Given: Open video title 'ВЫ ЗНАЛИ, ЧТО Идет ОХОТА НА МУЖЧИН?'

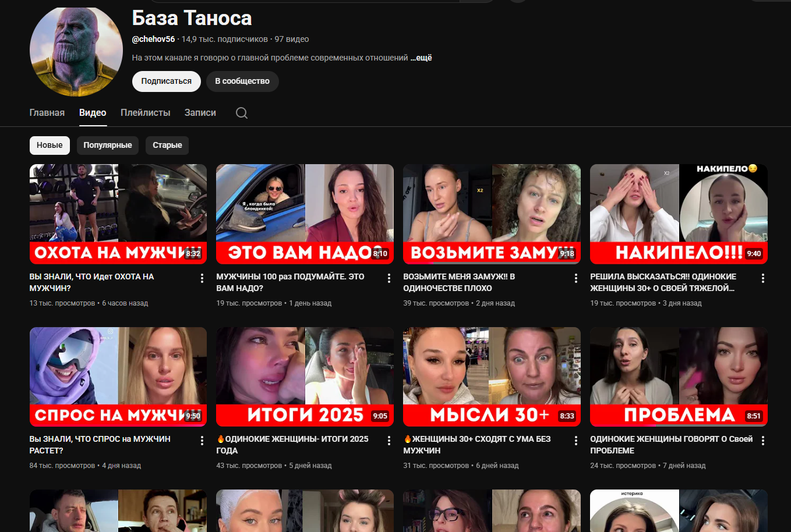Looking at the screenshot, I should tap(92, 282).
